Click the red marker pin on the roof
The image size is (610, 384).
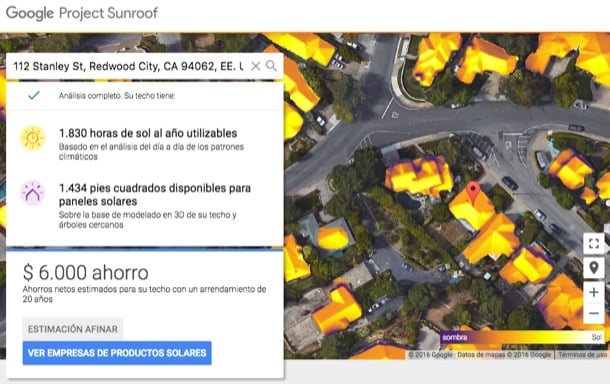point(473,192)
